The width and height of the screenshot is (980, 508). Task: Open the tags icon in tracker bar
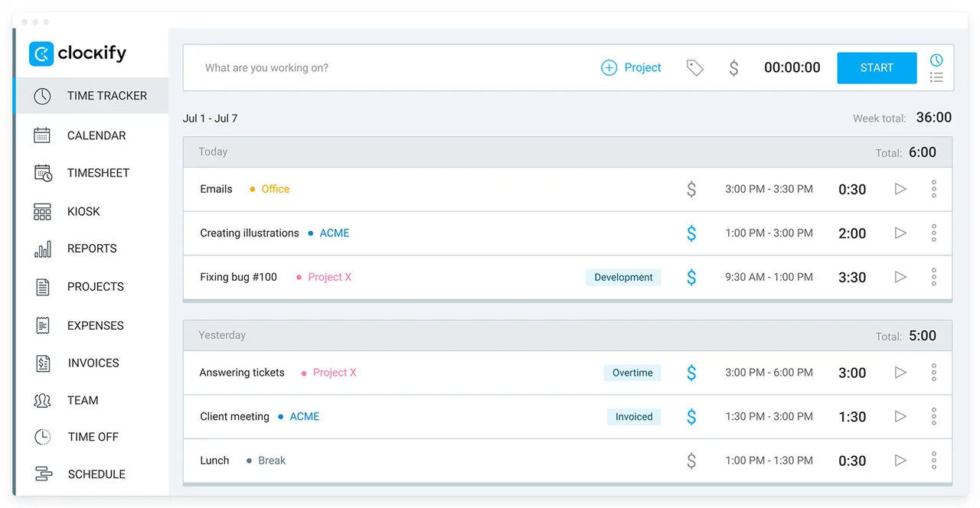point(694,68)
